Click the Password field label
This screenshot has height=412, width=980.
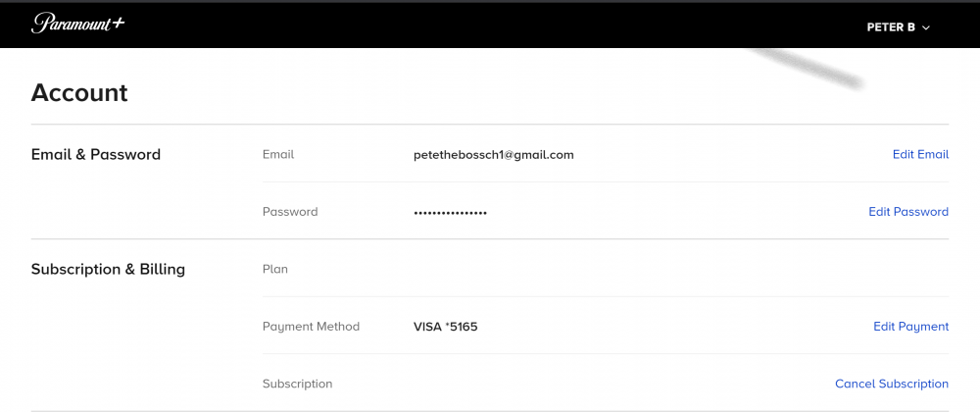coord(290,212)
